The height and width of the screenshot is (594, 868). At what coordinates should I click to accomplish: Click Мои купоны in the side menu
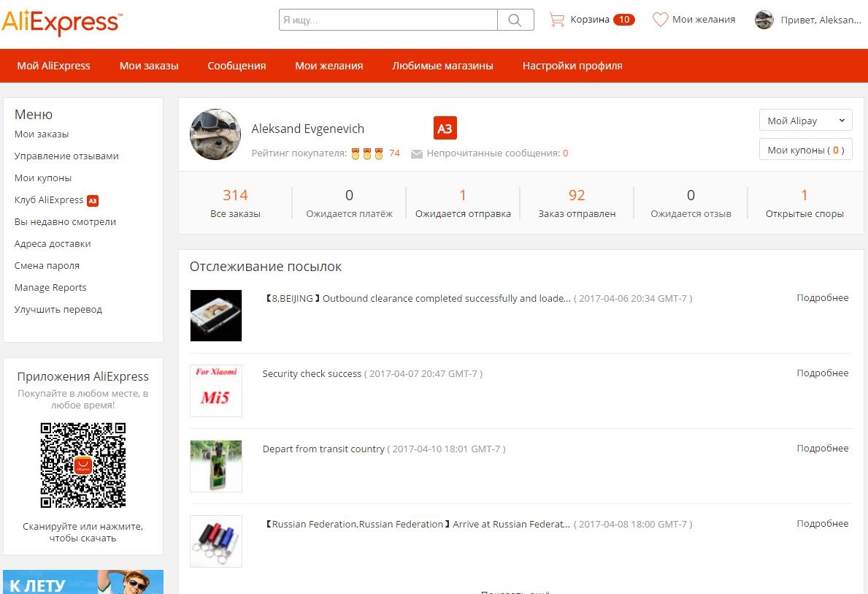coord(43,178)
